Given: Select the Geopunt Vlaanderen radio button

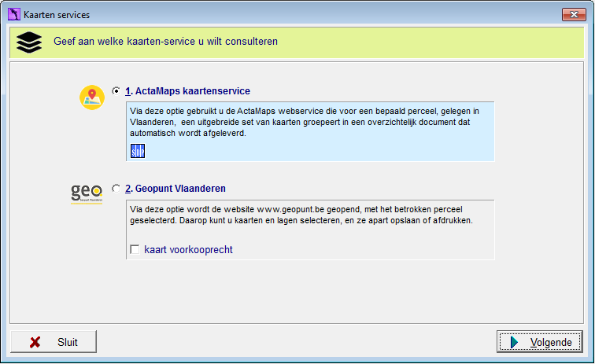Looking at the screenshot, I should pos(116,189).
